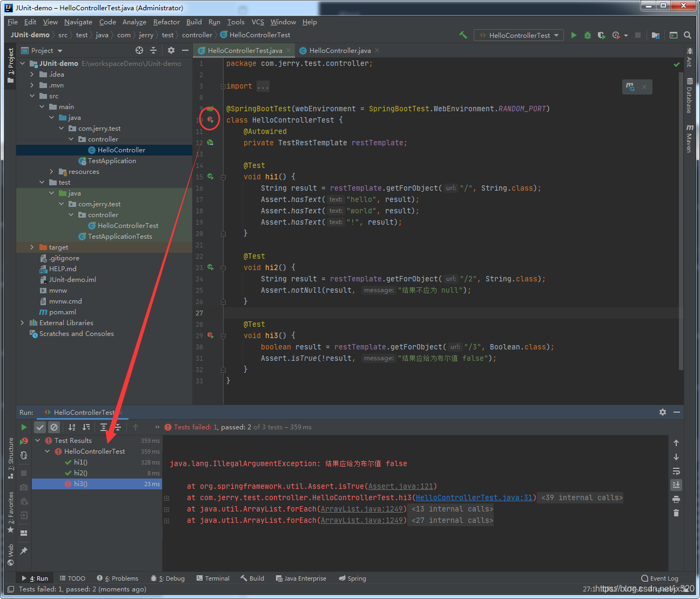Switch to HelloController.java tab
Image resolution: width=700 pixels, height=599 pixels.
click(340, 51)
